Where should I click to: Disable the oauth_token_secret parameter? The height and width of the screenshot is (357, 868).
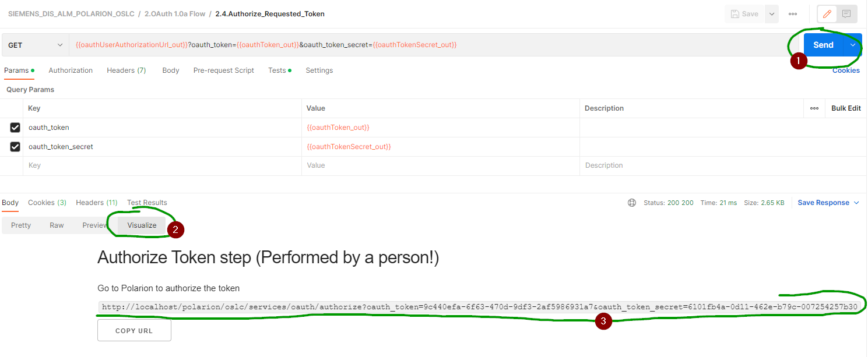[x=15, y=146]
